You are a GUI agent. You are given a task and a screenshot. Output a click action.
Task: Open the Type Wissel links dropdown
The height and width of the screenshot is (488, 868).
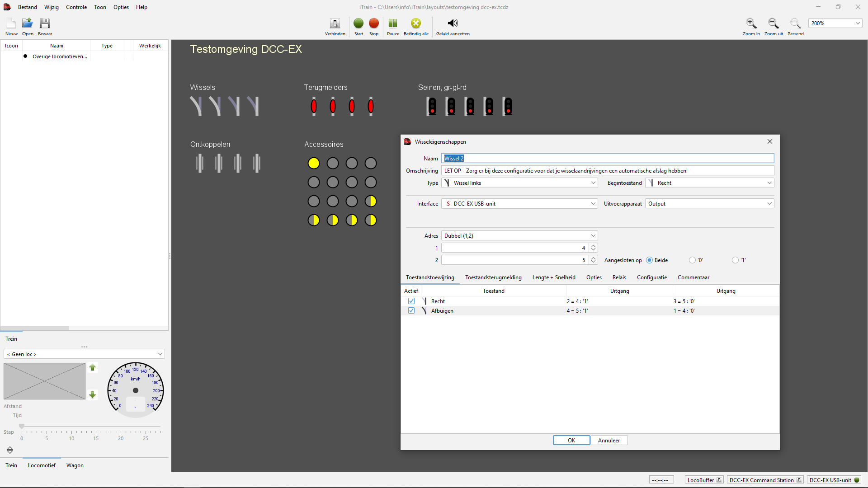[x=519, y=183]
